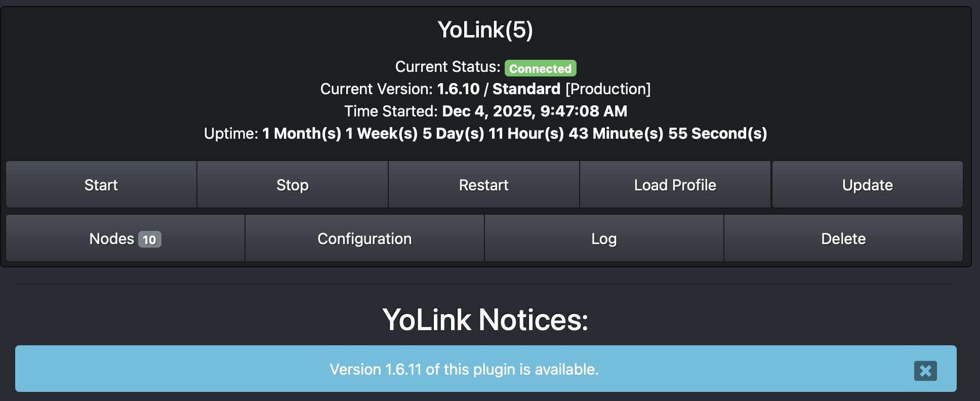Viewport: 980px width, 401px height.
Task: Open the Nodes list
Action: (x=111, y=238)
